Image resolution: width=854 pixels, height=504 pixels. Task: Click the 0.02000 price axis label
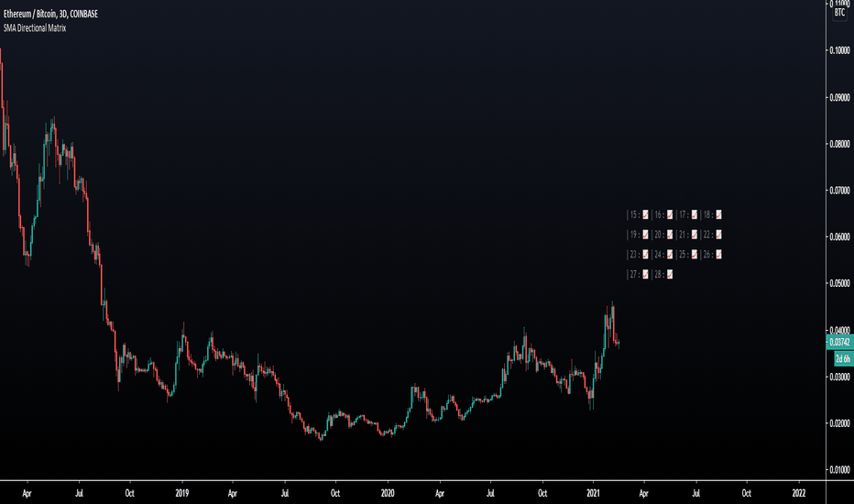point(839,423)
